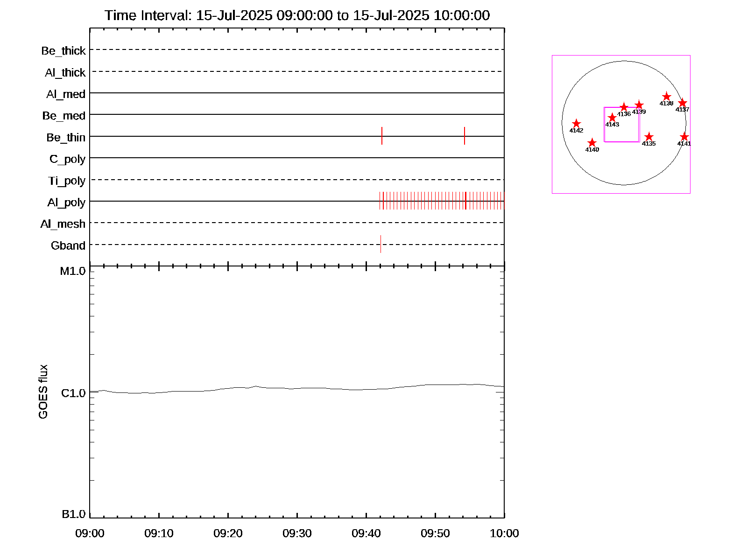The width and height of the screenshot is (747, 560).
Task: Click the star for region 4141
Action: (x=684, y=137)
